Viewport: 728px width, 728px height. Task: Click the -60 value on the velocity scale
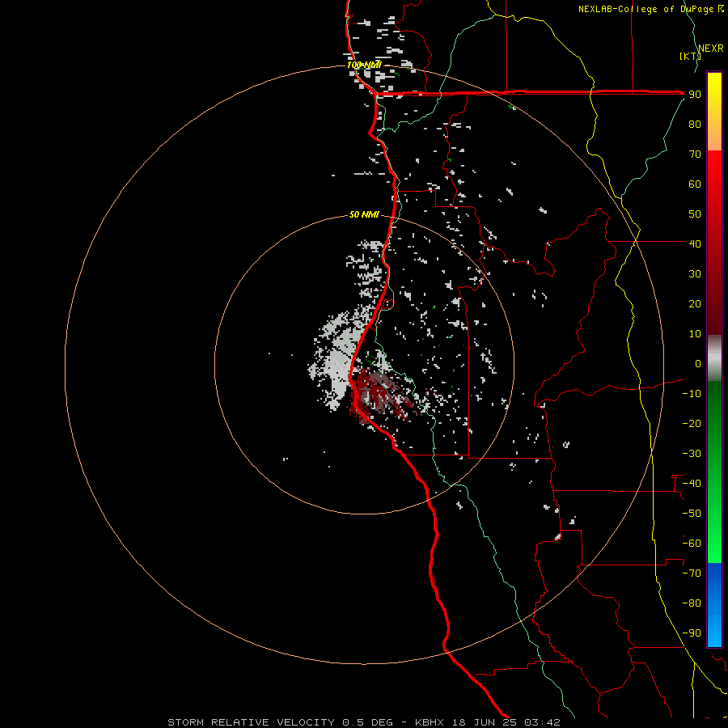692,544
